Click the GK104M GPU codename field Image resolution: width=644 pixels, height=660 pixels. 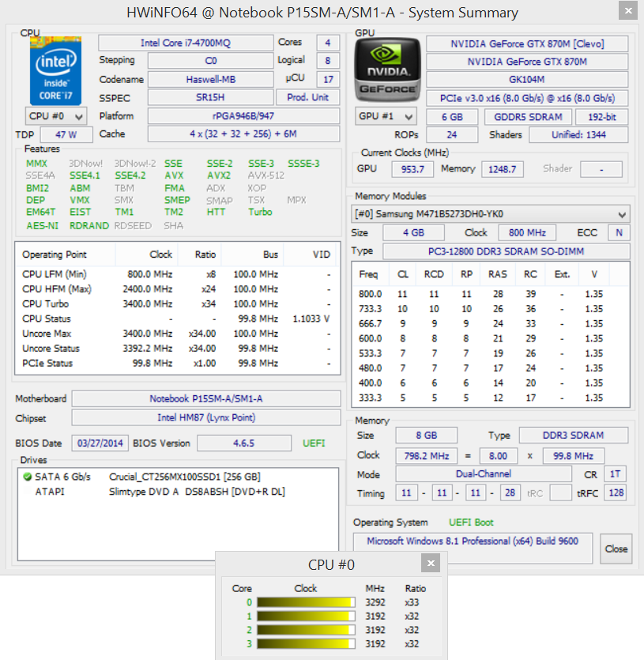pos(527,80)
